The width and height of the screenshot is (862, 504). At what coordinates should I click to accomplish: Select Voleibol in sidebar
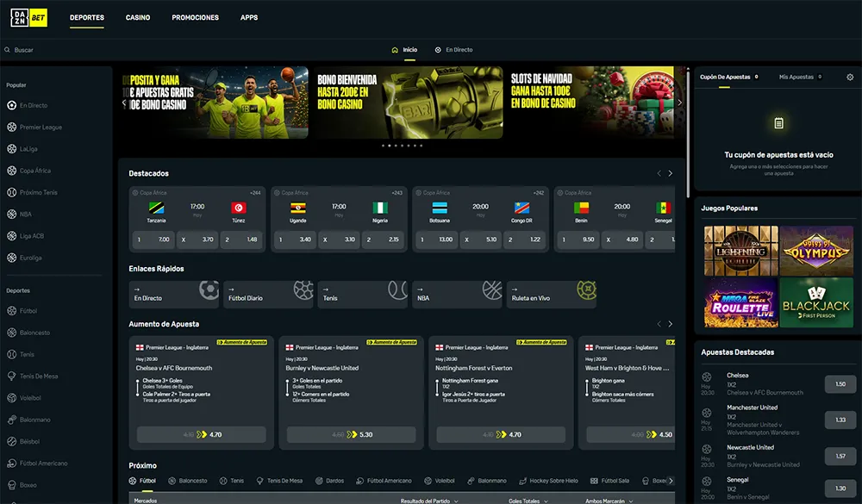coord(23,398)
